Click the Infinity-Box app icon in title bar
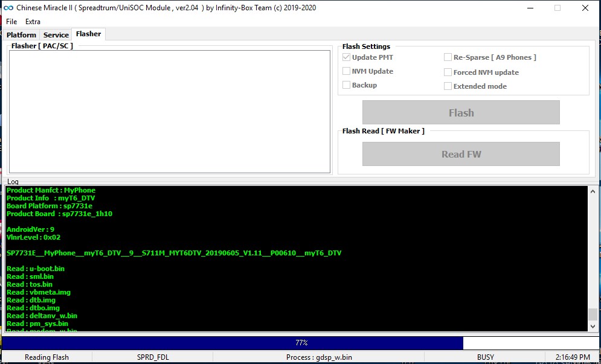601x364 pixels. point(8,8)
